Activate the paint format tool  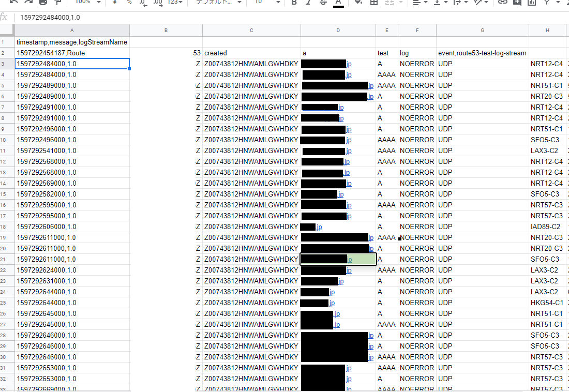coord(58,2)
